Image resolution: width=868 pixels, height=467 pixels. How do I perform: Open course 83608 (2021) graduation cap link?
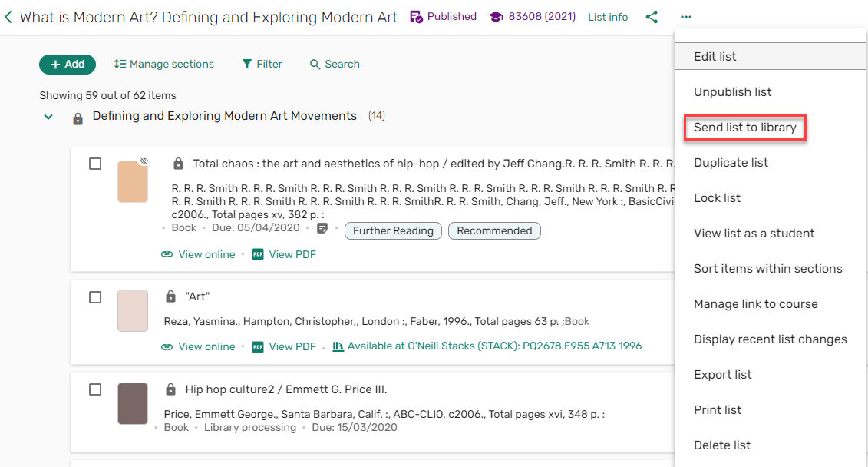(533, 17)
